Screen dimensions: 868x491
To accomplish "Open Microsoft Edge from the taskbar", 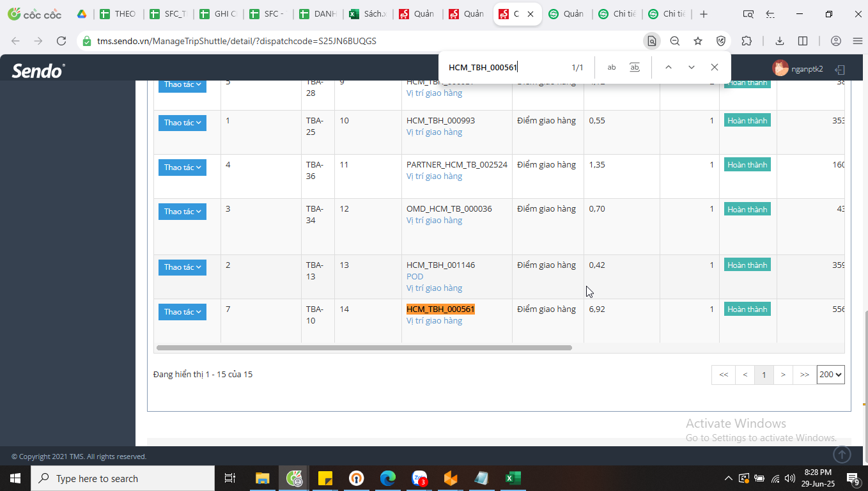I will (x=388, y=478).
